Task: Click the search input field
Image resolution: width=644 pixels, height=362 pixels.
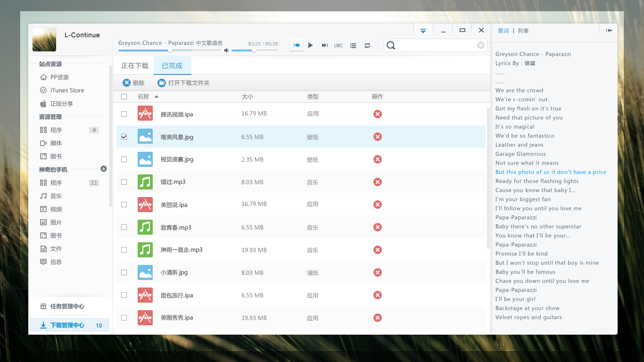Action: [x=436, y=45]
